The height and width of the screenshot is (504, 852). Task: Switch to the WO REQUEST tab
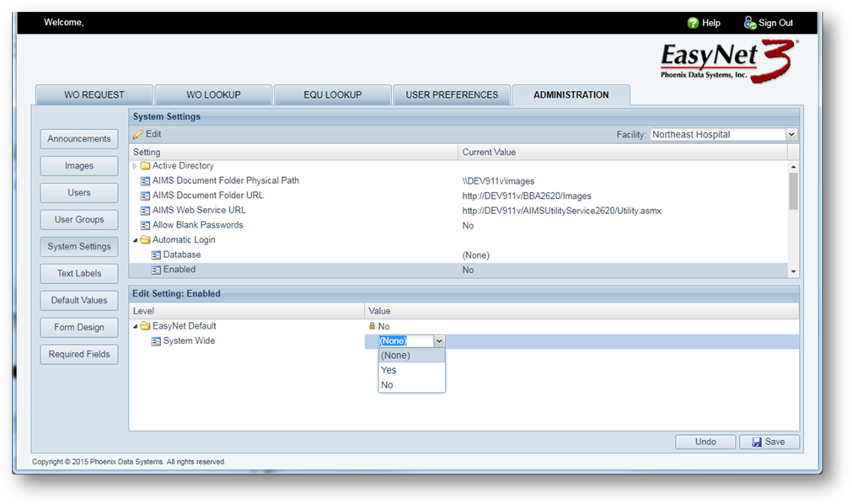[94, 95]
